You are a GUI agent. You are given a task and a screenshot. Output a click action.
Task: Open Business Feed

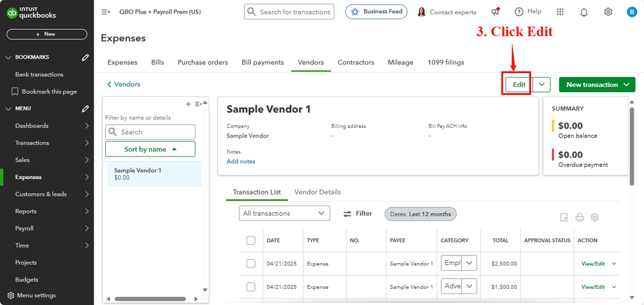(376, 12)
